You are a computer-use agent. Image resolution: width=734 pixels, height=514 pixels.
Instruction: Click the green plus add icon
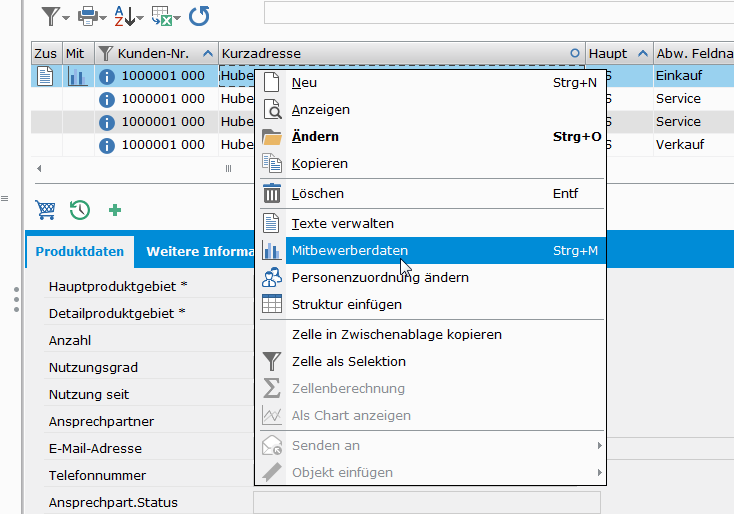tap(115, 210)
